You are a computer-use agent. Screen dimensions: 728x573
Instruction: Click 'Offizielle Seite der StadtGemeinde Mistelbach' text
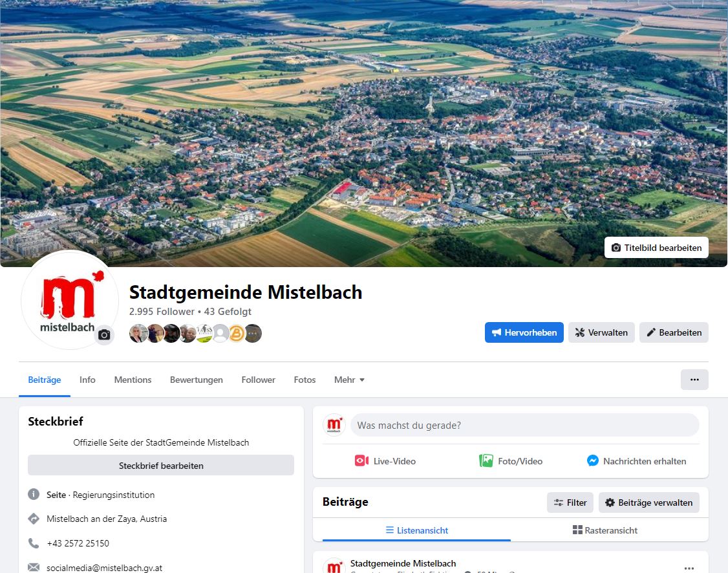[x=161, y=442]
